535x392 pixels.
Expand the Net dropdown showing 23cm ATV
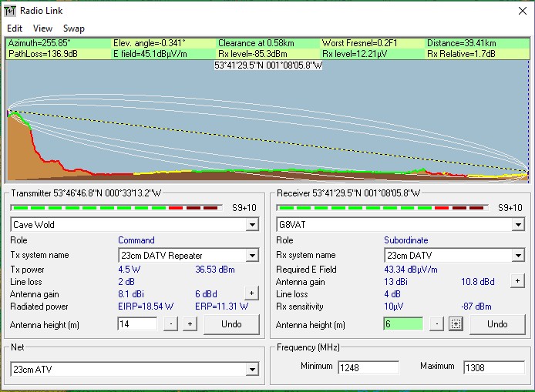pos(251,370)
